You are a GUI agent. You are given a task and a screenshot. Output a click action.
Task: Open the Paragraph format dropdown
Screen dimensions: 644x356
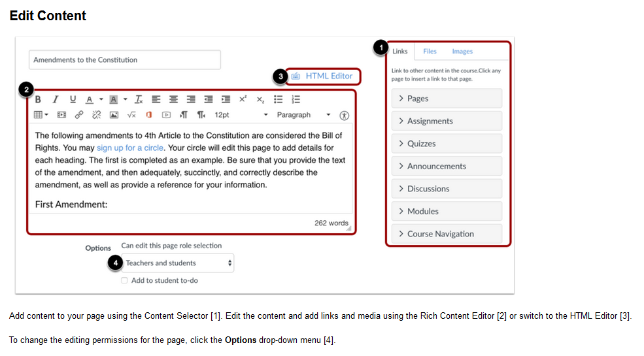click(303, 115)
